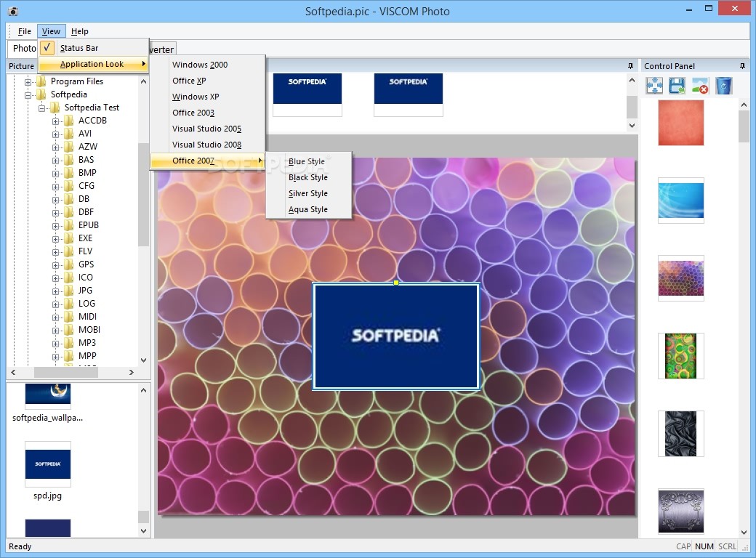
Task: Select the colorful straws background thumbnail
Action: coord(681,278)
